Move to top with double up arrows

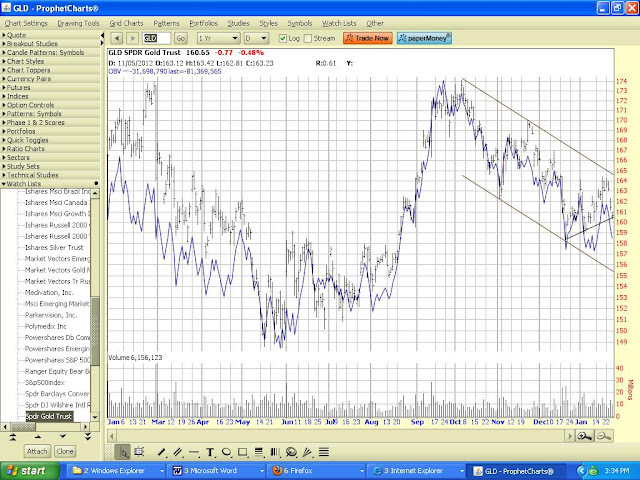(x=13, y=437)
